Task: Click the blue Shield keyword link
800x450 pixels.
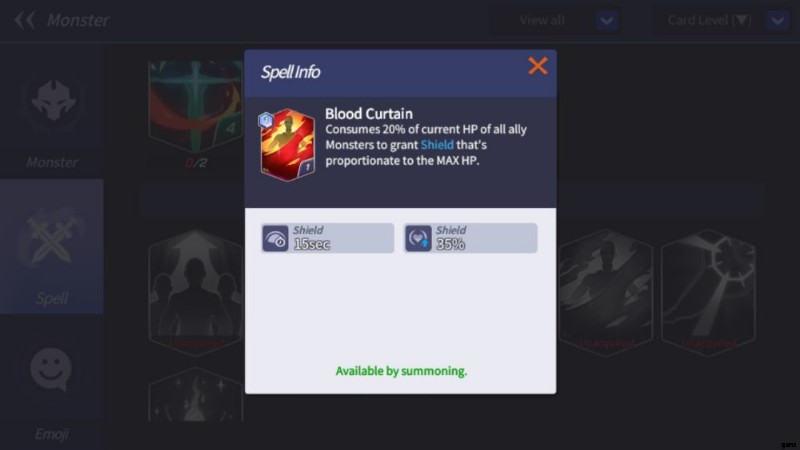Action: (437, 145)
